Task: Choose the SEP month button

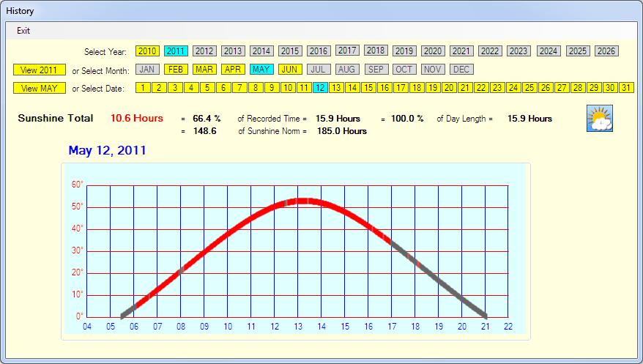Action: point(376,70)
